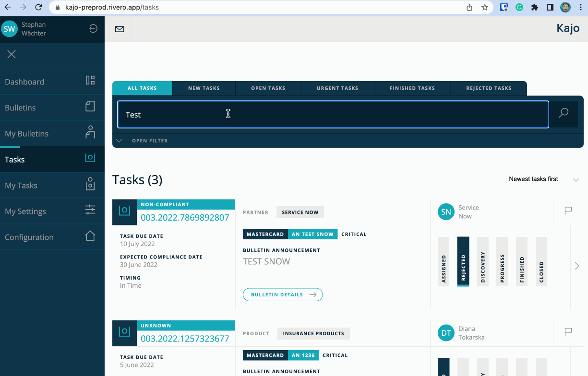Screen dimensions: 588x376
Task: Open the browser side panel icon
Action: (550, 7)
